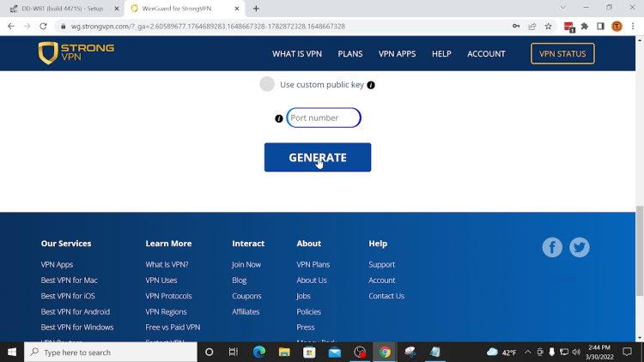Close the DD-WRT Setup tab
This screenshot has width=644, height=362.
pyautogui.click(x=116, y=9)
